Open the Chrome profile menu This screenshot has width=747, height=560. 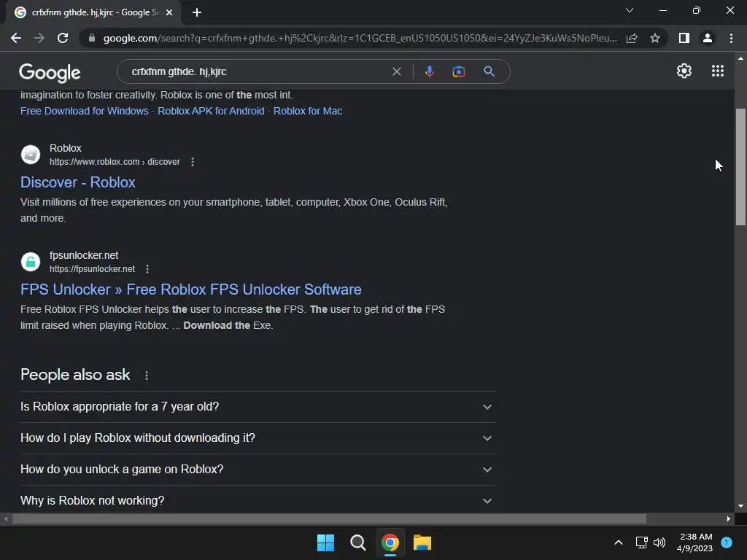708,38
